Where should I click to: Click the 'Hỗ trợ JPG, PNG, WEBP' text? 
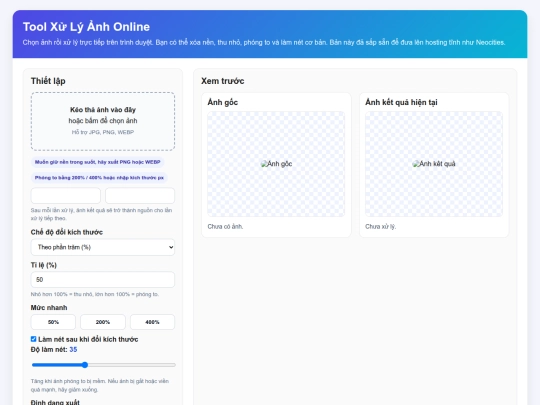pyautogui.click(x=103, y=132)
